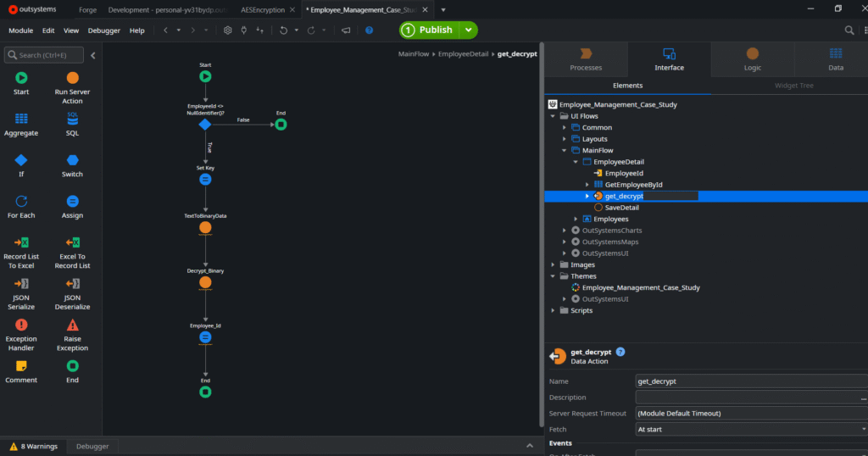Pick the Run Server Action tool
Viewport: 868px width, 456px height.
point(72,88)
